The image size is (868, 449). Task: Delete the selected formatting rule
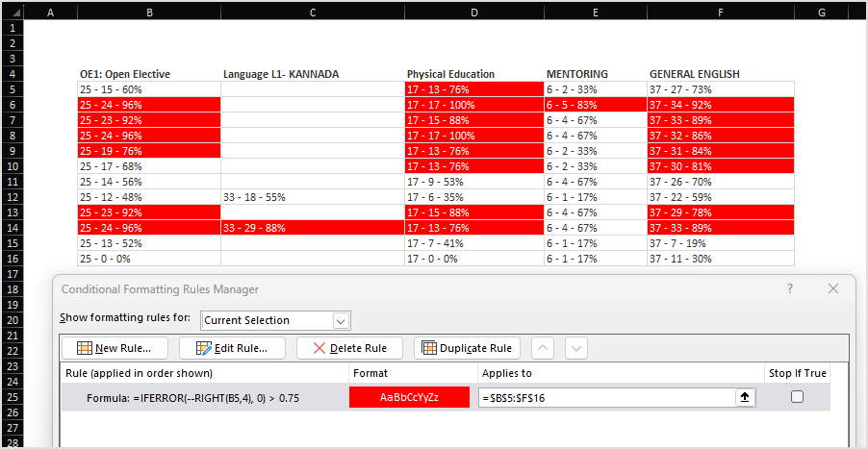[350, 348]
